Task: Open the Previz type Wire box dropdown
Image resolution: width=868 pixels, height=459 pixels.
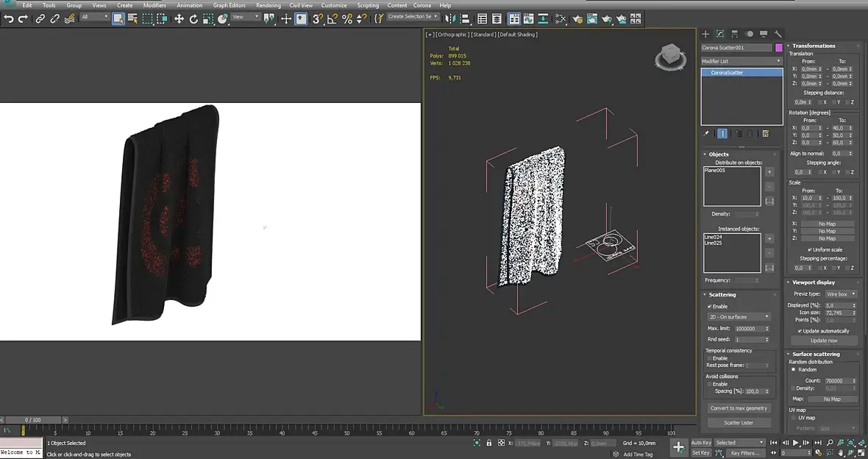Action: [x=839, y=294]
